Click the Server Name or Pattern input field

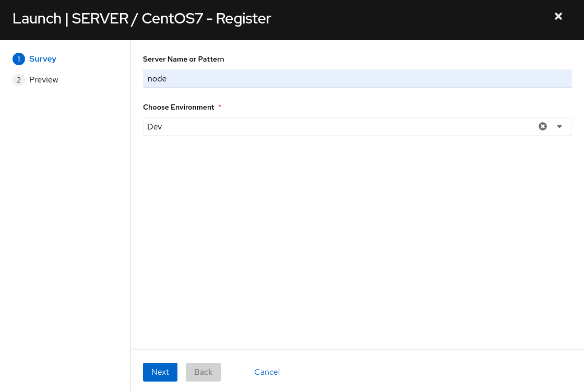tap(357, 79)
